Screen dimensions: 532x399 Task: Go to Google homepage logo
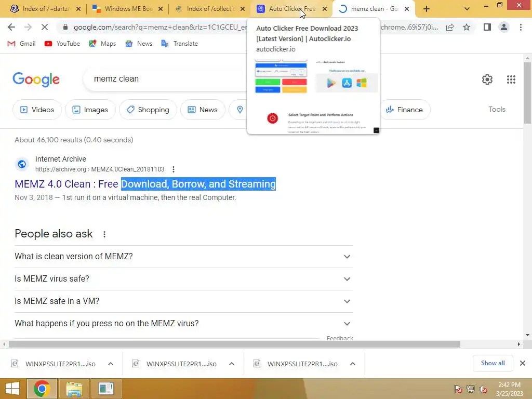[x=36, y=79]
